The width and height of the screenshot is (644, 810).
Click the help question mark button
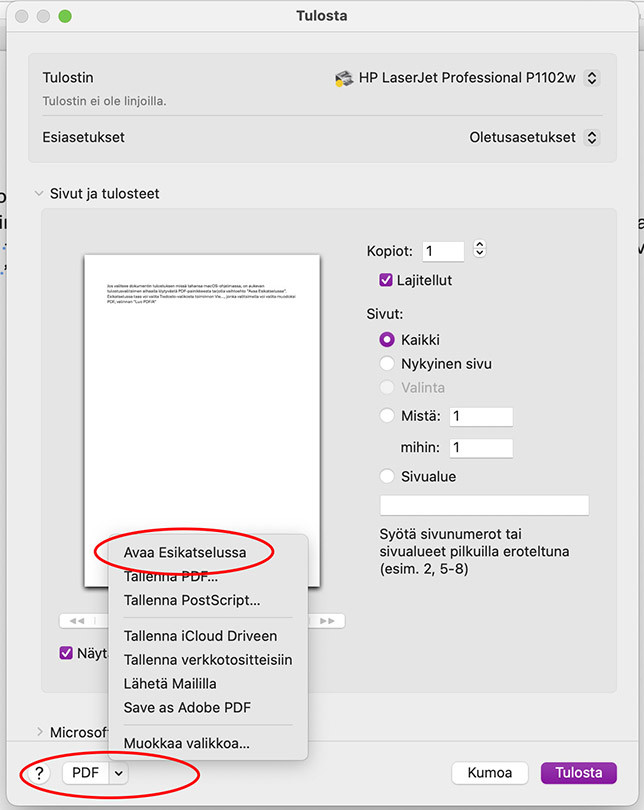[x=39, y=772]
